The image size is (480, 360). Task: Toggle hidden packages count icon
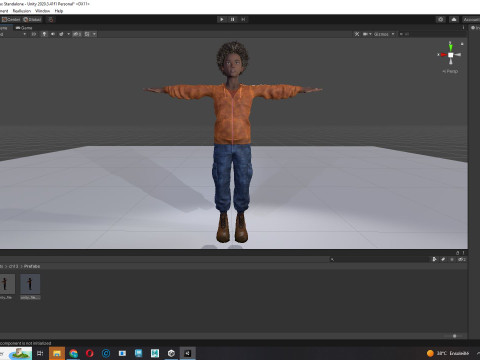tap(462, 259)
